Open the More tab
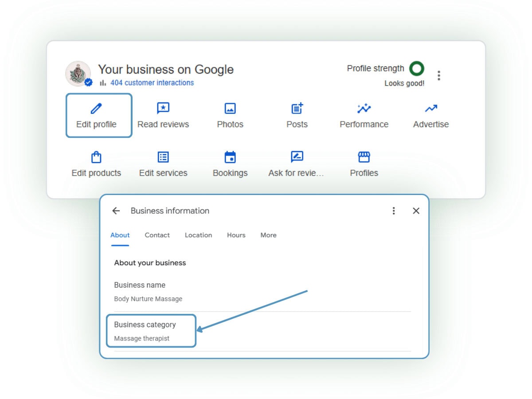 269,235
